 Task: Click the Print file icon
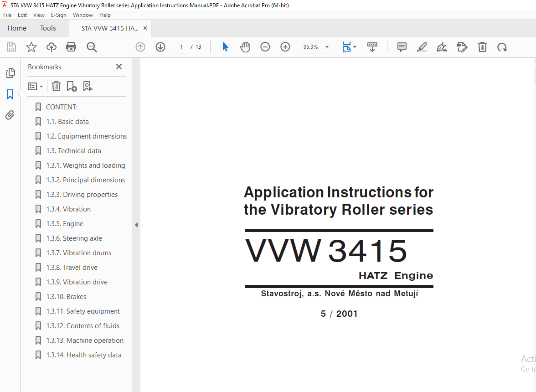(x=71, y=47)
